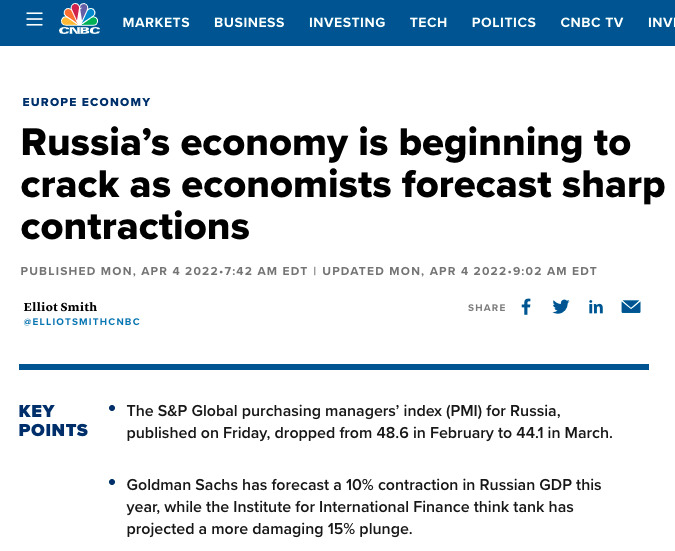Visit @ELLIOTSMITHCNBC Twitter handle

click(82, 322)
